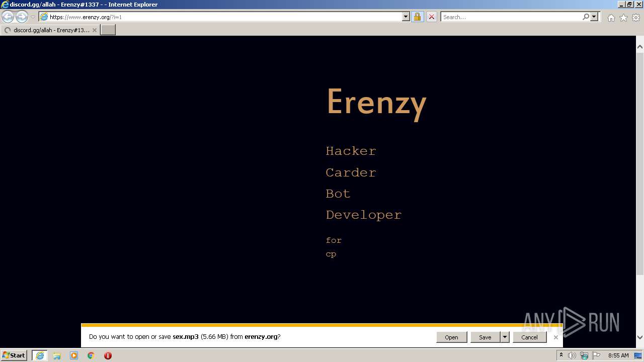Image resolution: width=644 pixels, height=362 pixels.
Task: Click the Developer text line
Action: (364, 215)
